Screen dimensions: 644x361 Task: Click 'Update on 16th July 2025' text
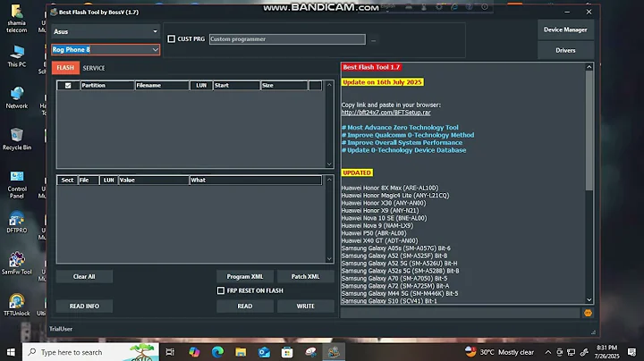382,82
